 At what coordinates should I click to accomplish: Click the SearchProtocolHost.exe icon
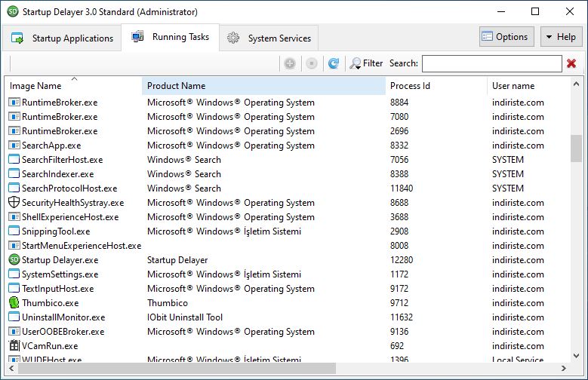pos(14,188)
